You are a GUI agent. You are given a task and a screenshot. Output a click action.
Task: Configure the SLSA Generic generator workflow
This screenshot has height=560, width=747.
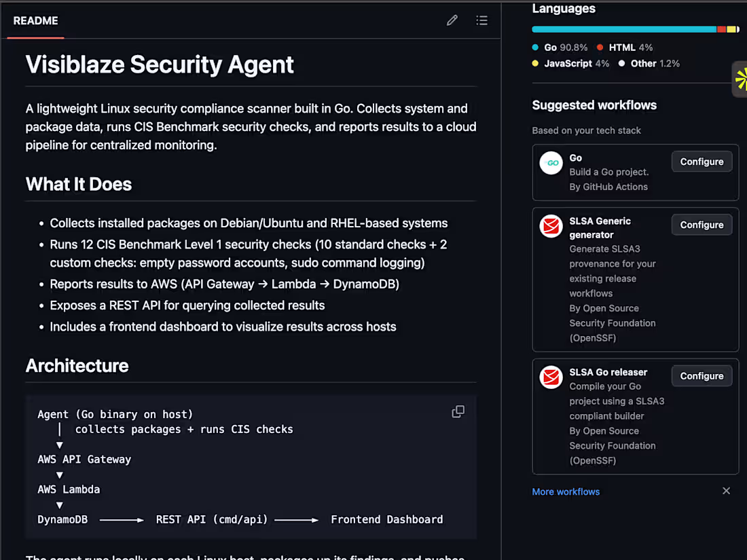click(x=702, y=225)
